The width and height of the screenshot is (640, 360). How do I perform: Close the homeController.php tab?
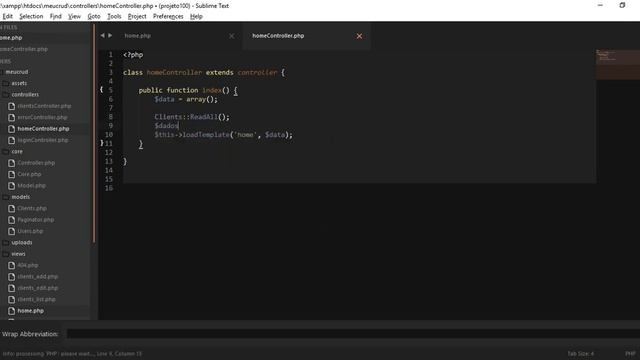tap(359, 36)
